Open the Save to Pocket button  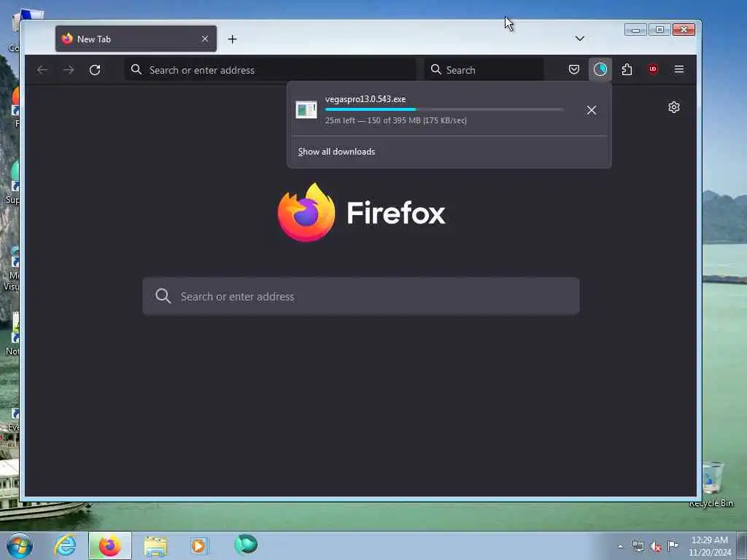click(x=574, y=69)
